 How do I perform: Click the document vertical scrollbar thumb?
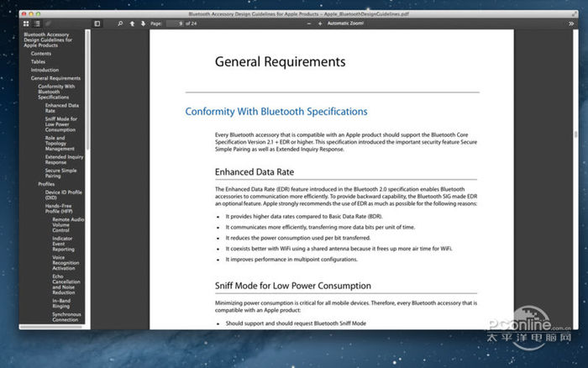click(x=575, y=134)
